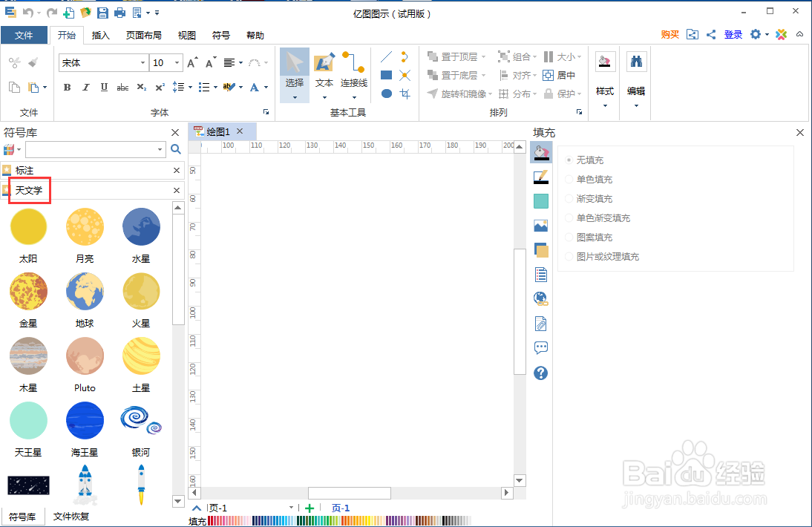Choose the Venus (金星) symbol
The width and height of the screenshot is (812, 527).
coord(28,292)
